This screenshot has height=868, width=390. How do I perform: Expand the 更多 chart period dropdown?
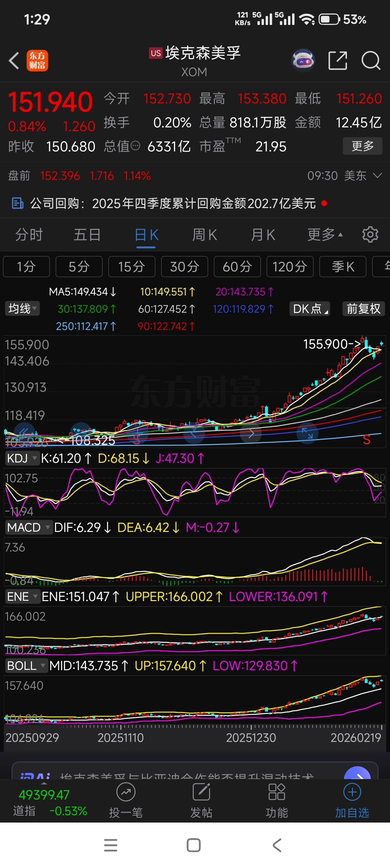pos(325,235)
